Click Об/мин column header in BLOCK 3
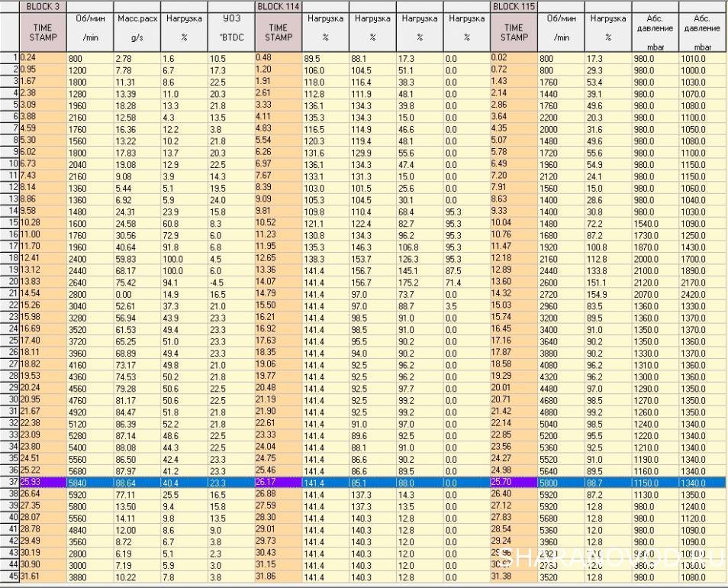728x588 pixels. click(89, 32)
